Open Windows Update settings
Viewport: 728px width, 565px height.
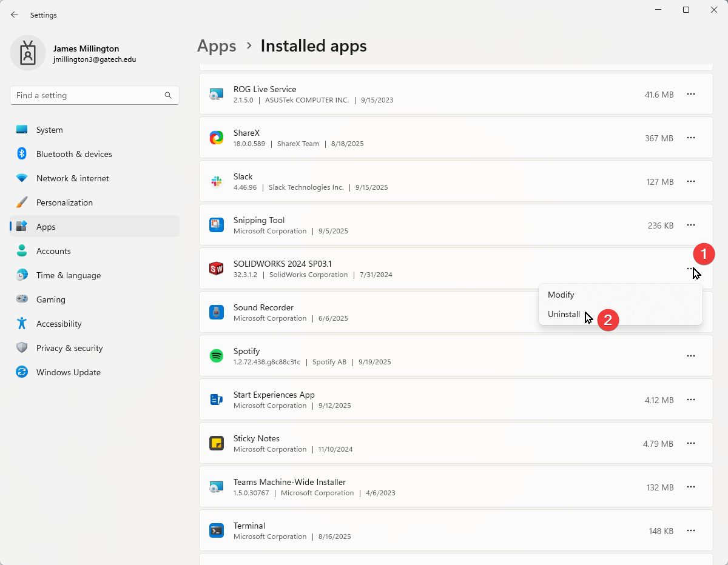[x=68, y=372]
